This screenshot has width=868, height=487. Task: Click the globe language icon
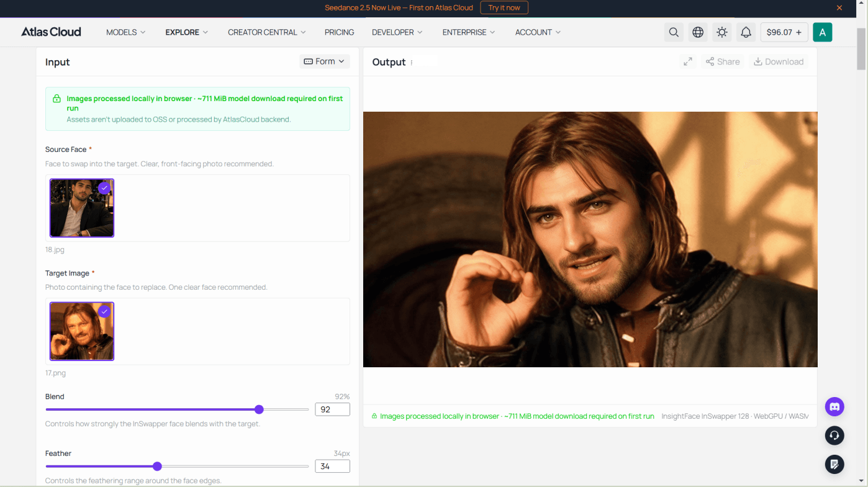(698, 32)
